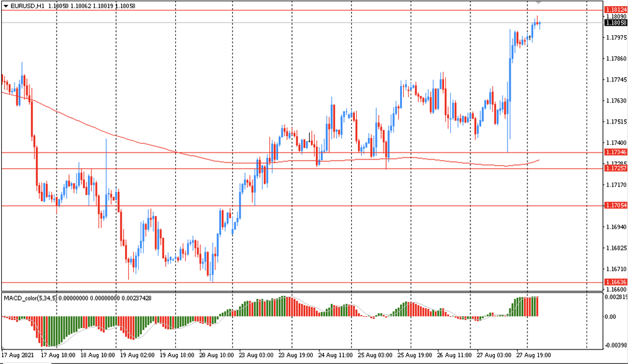This screenshot has height=364, width=628.
Task: Select the 1.17054 horizontal line label
Action: point(615,205)
